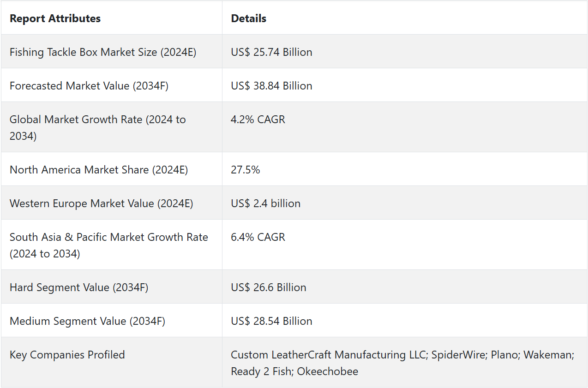Click the 'US$ 28.54 Billion' value
The image size is (588, 388).
271,321
